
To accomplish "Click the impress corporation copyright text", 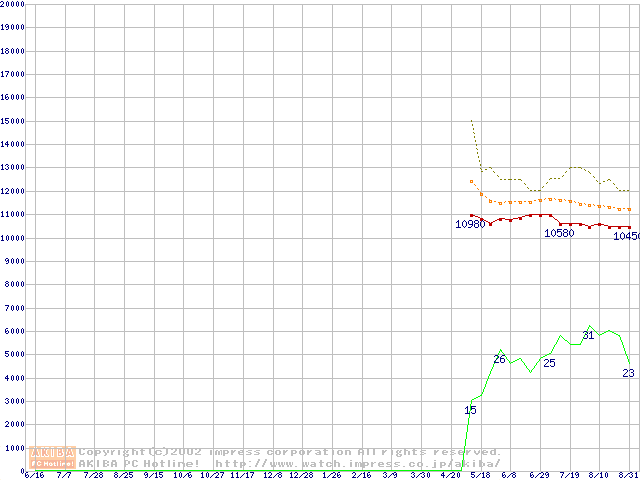I will 290,452.
